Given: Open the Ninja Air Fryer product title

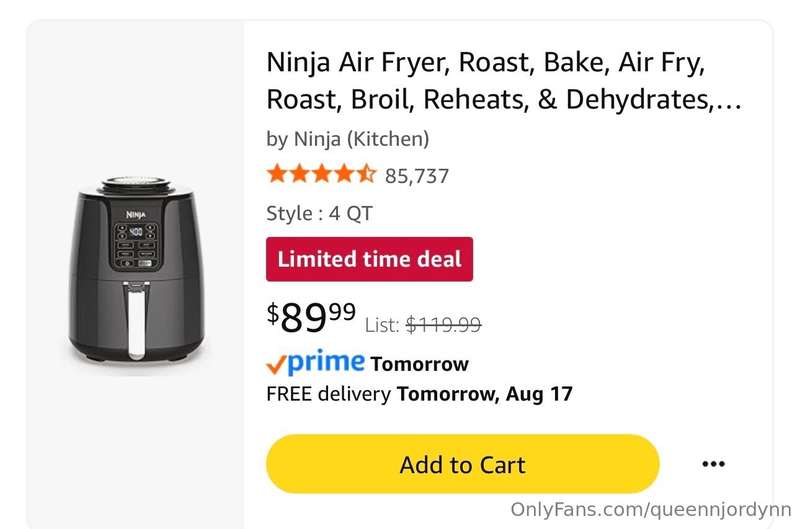Looking at the screenshot, I should pyautogui.click(x=504, y=81).
